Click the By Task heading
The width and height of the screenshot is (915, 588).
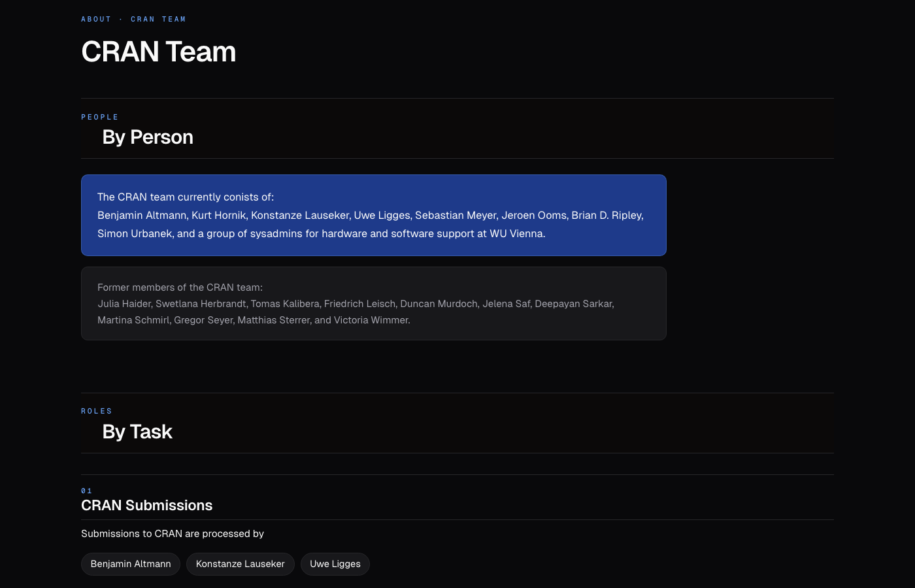point(137,432)
